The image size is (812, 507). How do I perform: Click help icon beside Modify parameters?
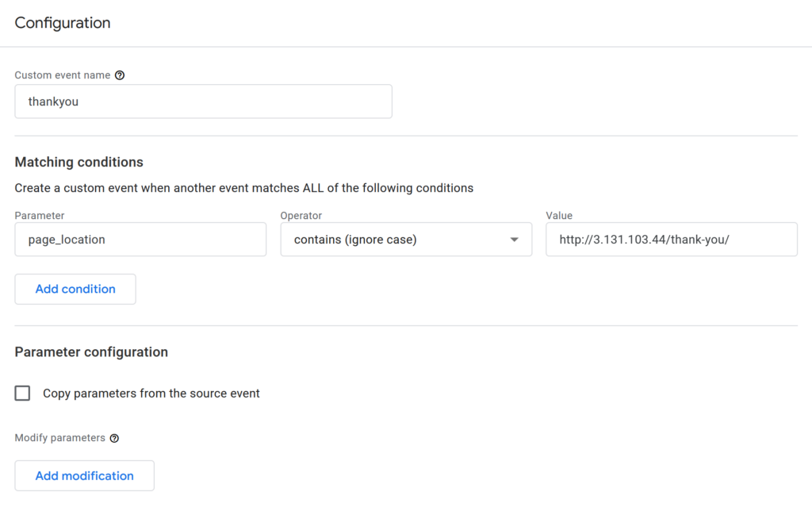tap(114, 438)
